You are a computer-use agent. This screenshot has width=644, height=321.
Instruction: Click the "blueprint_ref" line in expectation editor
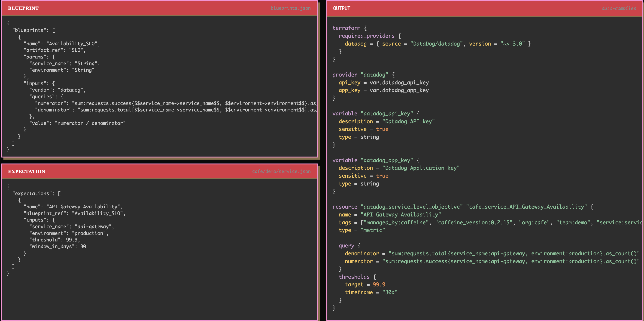click(x=74, y=213)
